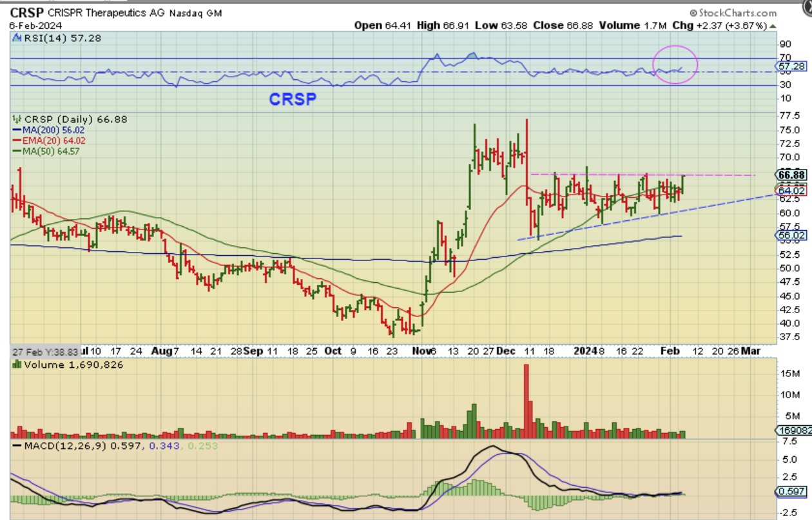812x520 pixels.
Task: Click the MA(50) 64.57 legend entry
Action: (x=46, y=151)
